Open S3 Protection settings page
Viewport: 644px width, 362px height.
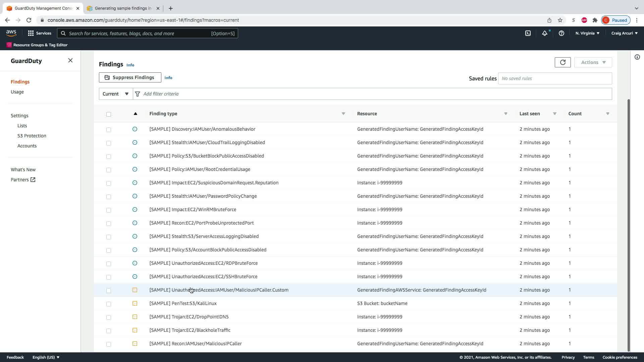pos(32,136)
